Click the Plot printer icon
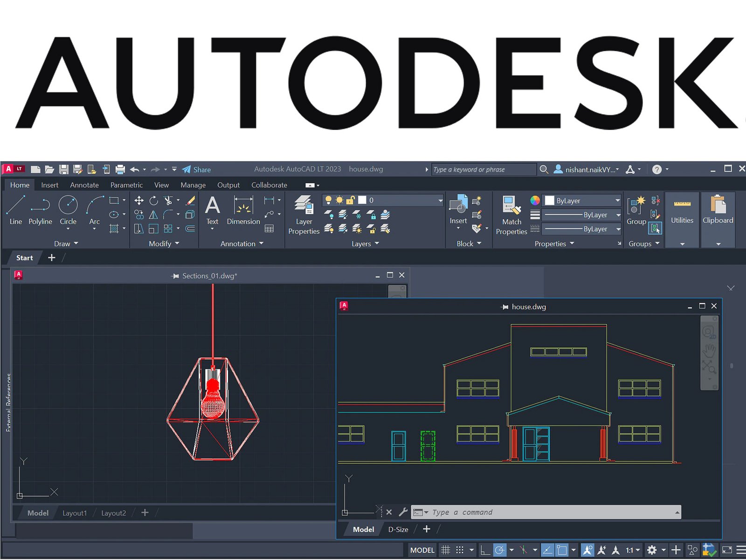 [x=120, y=170]
